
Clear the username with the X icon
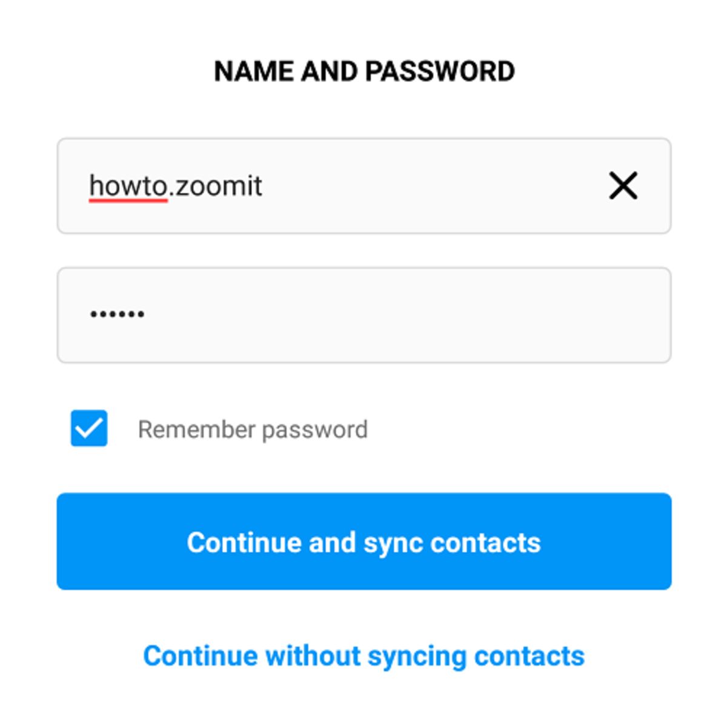(623, 185)
